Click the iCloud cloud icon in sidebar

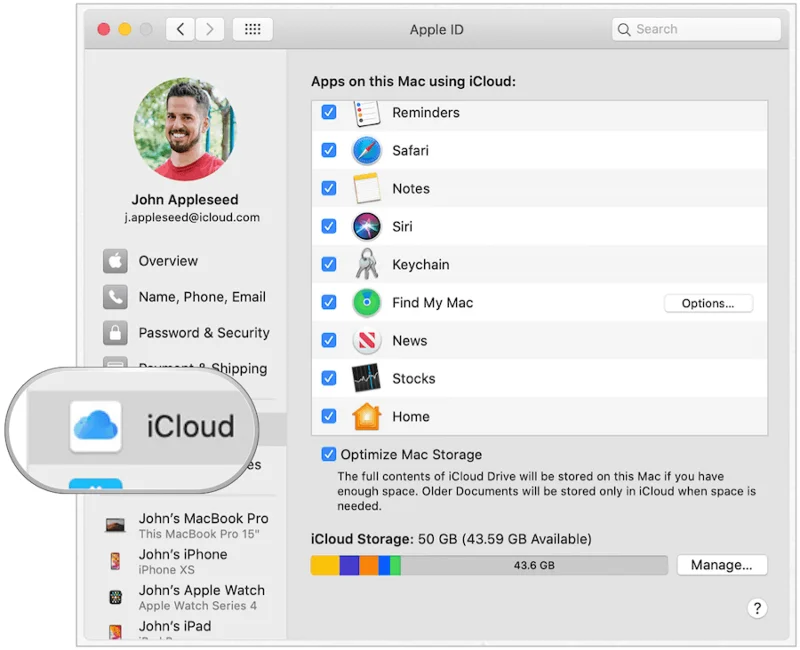[95, 427]
